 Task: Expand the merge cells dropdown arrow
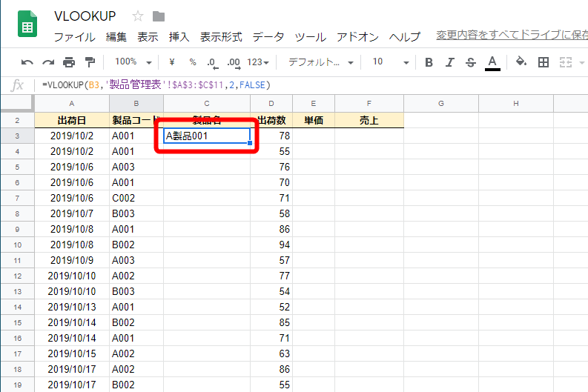(581, 62)
